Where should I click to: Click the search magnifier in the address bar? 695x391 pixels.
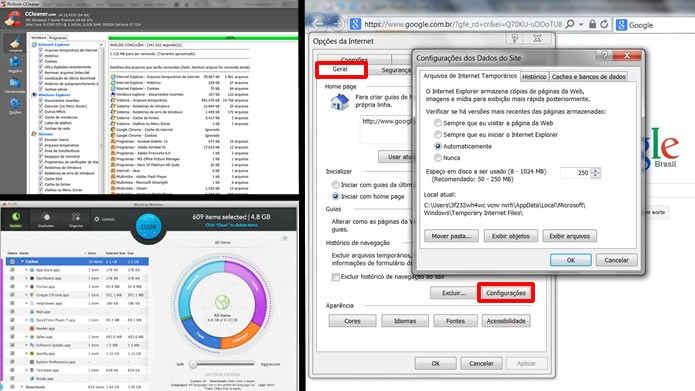570,24
